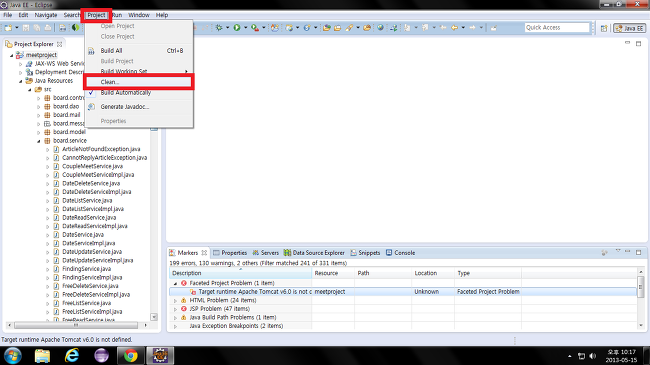Launch Internet Explorer from taskbar
Image resolution: width=650 pixels, height=365 pixels.
[72, 355]
